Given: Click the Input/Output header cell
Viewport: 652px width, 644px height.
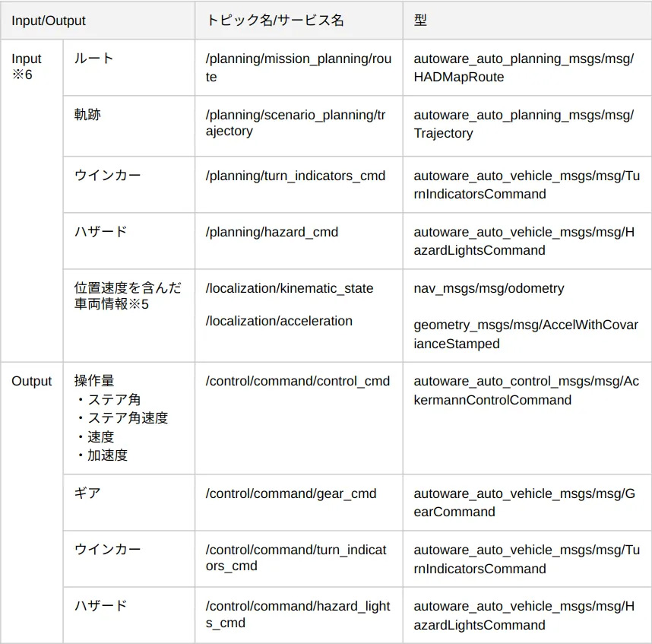Looking at the screenshot, I should click(x=98, y=21).
